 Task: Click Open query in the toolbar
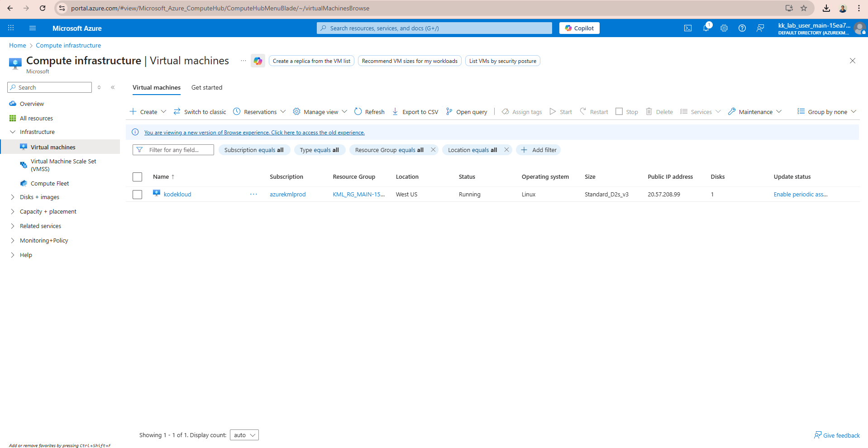point(467,112)
